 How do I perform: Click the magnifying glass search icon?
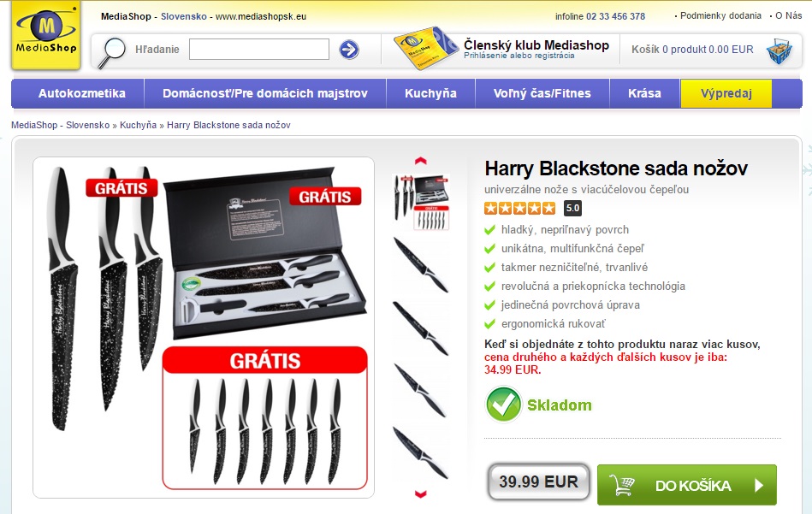pyautogui.click(x=112, y=52)
